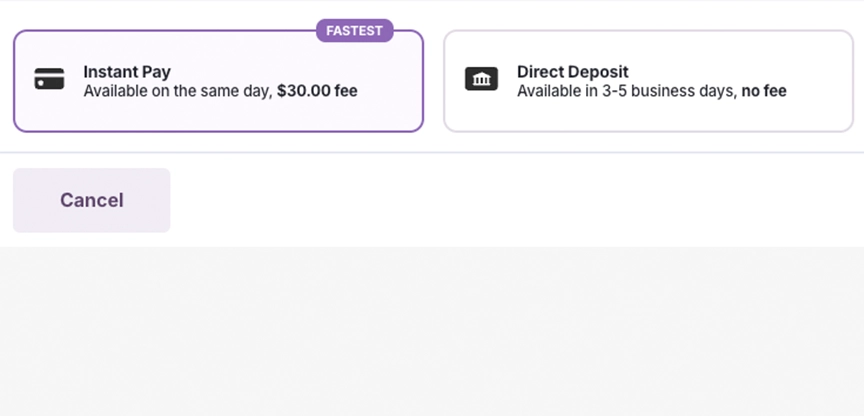Screen dimensions: 864x416
Task: Click the Direct Deposit heading text
Action: pyautogui.click(x=573, y=72)
